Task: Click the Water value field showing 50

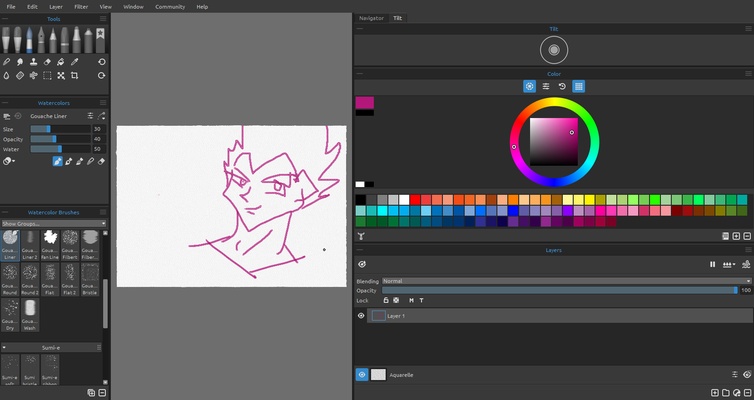Action: 99,149
